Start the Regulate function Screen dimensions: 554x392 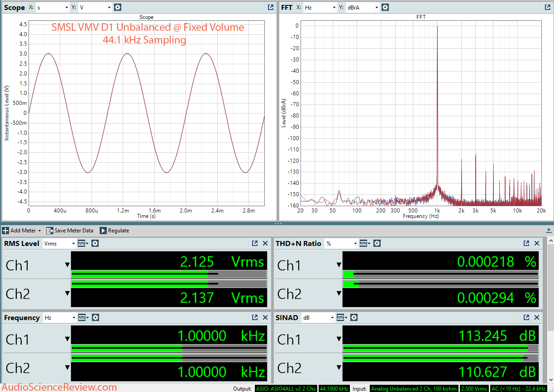point(115,231)
